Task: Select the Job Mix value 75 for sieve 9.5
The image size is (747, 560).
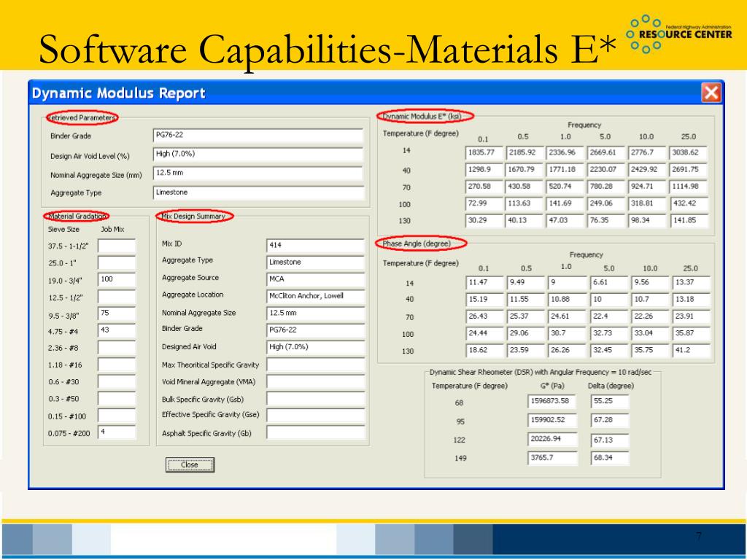Action: click(x=117, y=314)
